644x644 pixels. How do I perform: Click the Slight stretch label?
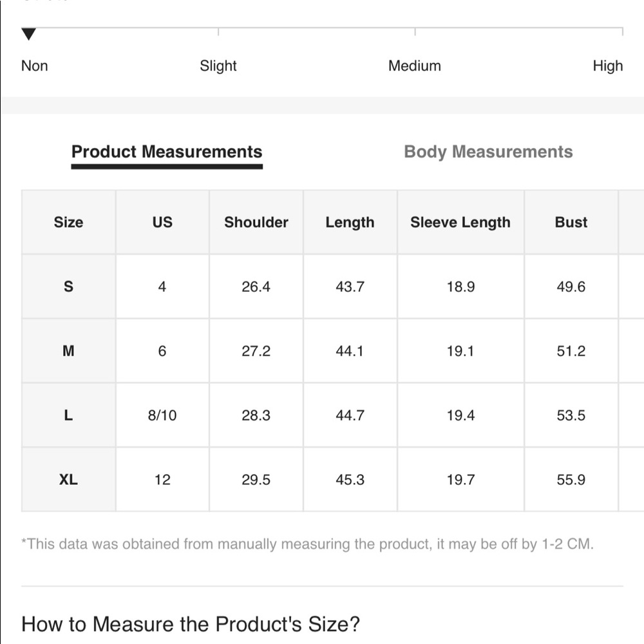[218, 66]
